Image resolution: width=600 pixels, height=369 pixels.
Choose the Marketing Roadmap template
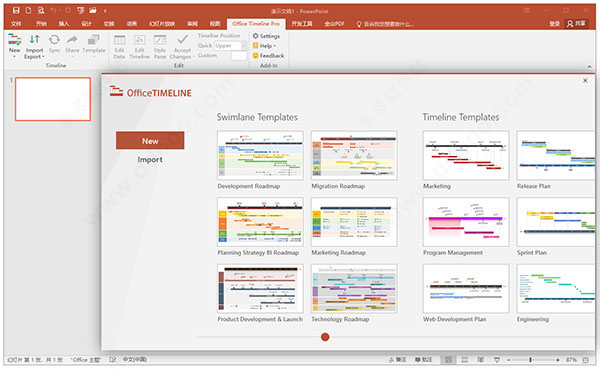pyautogui.click(x=354, y=222)
